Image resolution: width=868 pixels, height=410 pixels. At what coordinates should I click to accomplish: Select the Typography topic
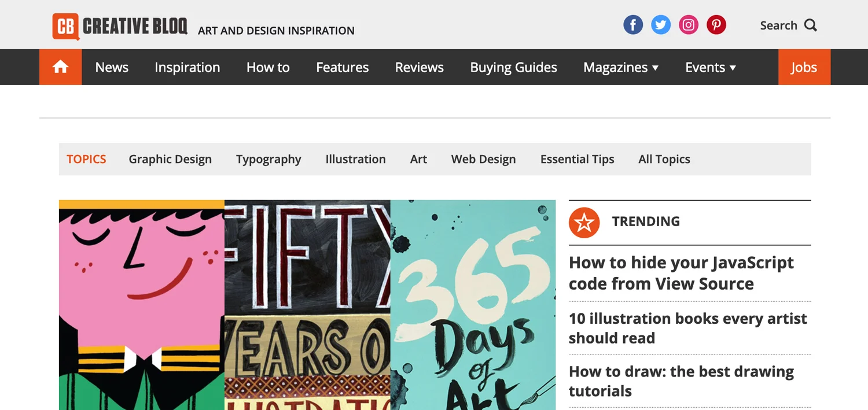coord(269,159)
